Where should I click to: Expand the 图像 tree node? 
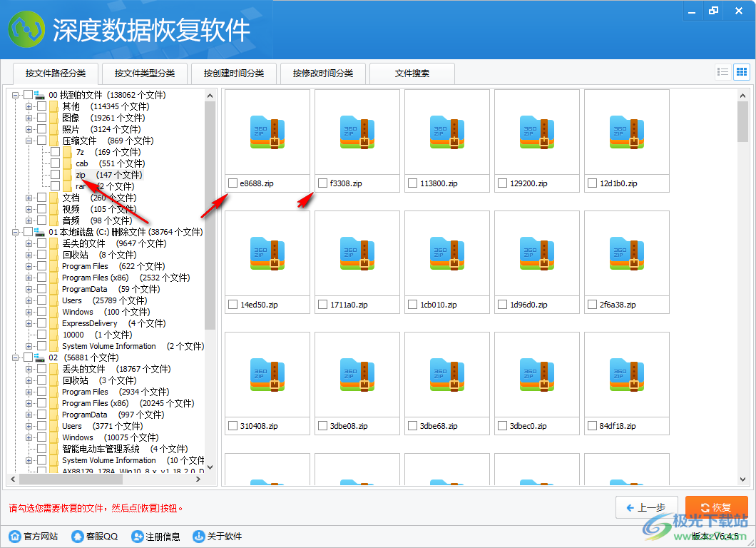pos(29,118)
